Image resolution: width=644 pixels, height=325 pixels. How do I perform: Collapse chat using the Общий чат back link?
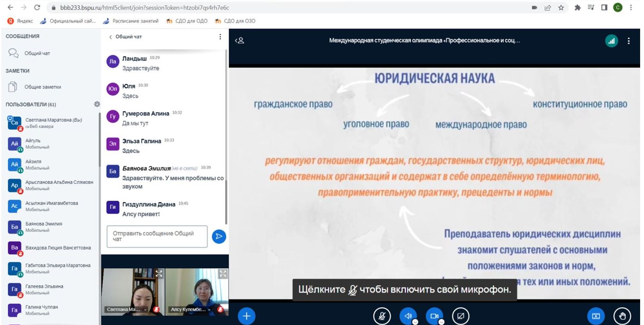tap(125, 37)
